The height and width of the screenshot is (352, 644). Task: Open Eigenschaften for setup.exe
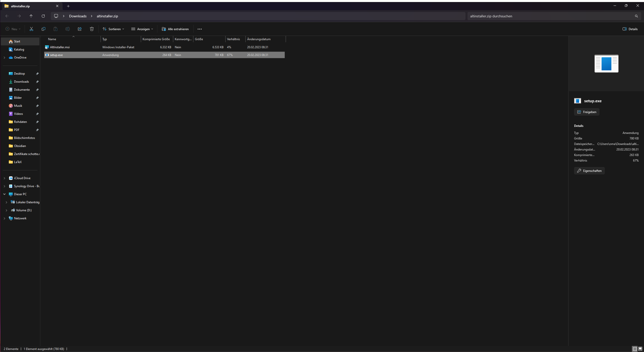[x=589, y=171]
